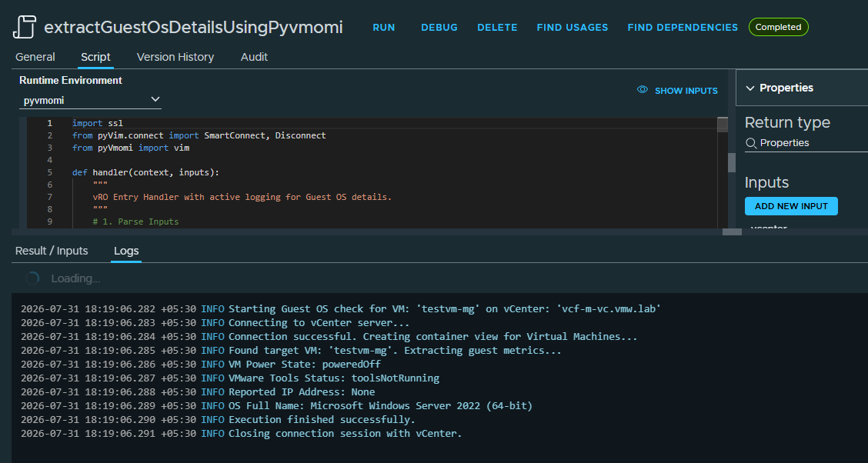Switch to the General tab
This screenshot has width=868, height=463.
(x=35, y=57)
